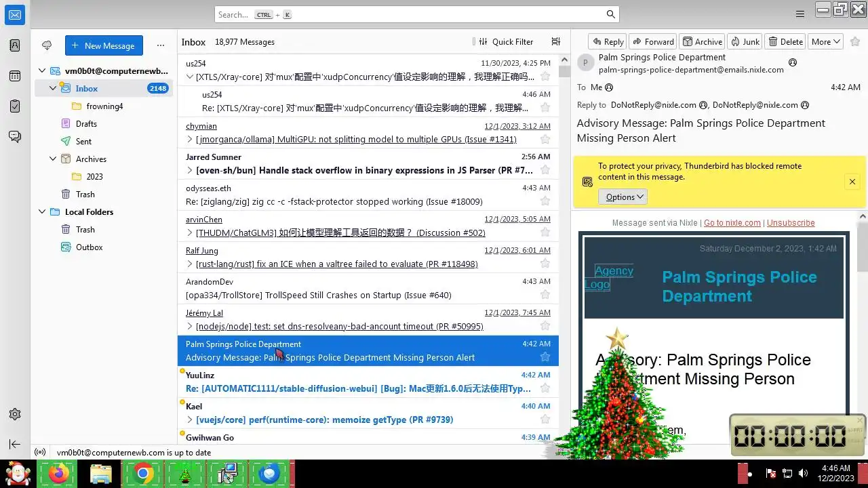Viewport: 868px width, 488px height.
Task: Click the volume tray icon
Action: point(804,473)
